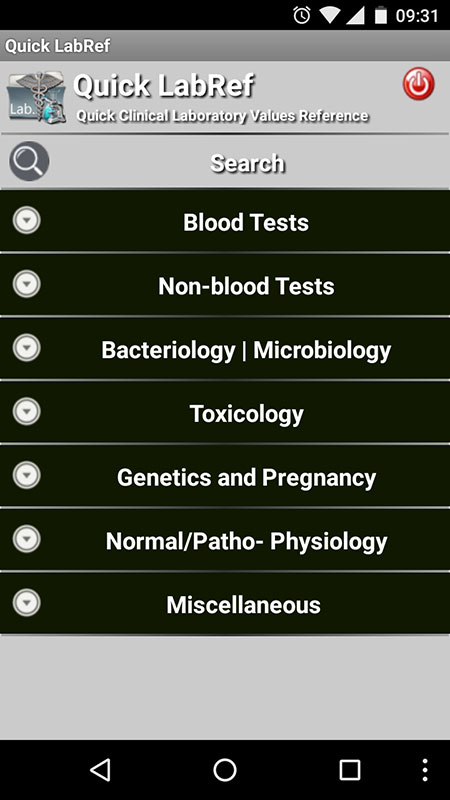
Task: Tap the alarm clock status icon
Action: [302, 15]
